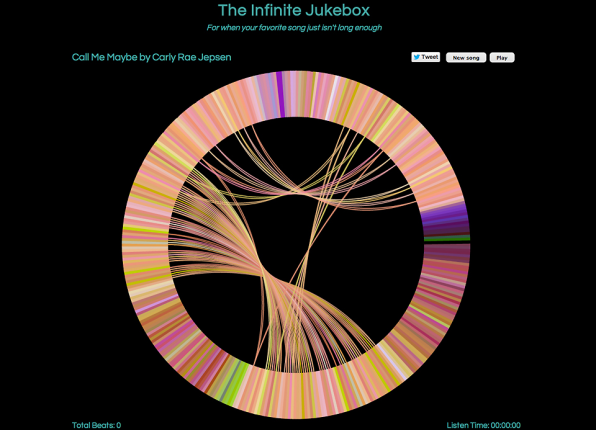596x430 pixels.
Task: Click the Total Beats counter
Action: coord(97,425)
